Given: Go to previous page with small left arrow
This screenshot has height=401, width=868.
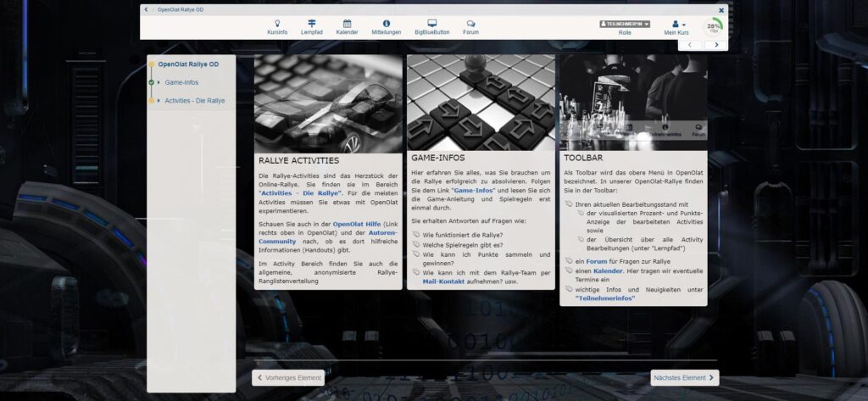Looking at the screenshot, I should coord(690,45).
